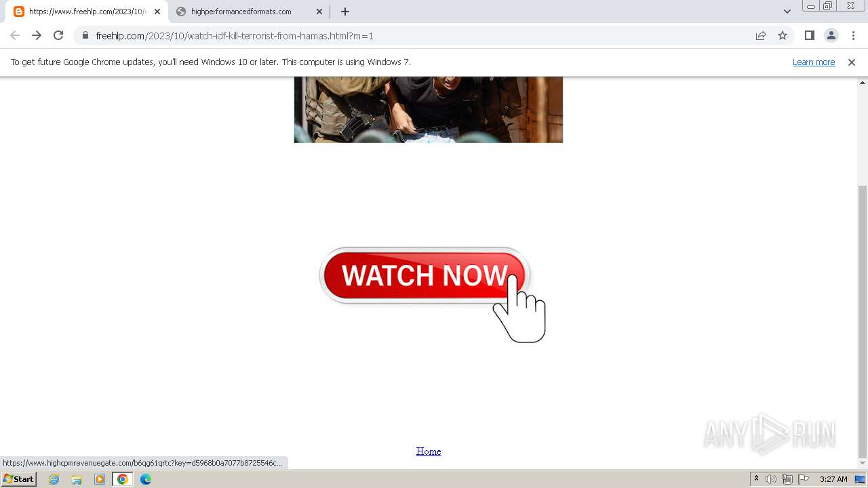Switch to the freehlp.com tab
The height and width of the screenshot is (488, 868).
pos(87,12)
